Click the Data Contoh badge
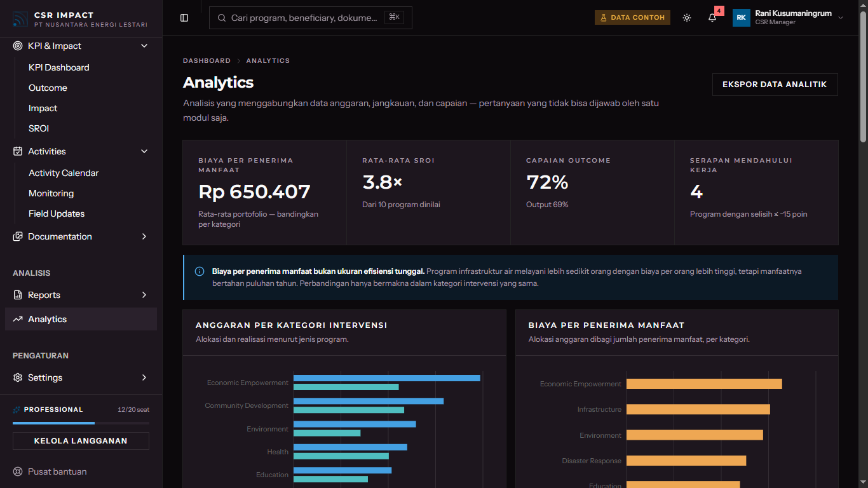 (x=632, y=18)
